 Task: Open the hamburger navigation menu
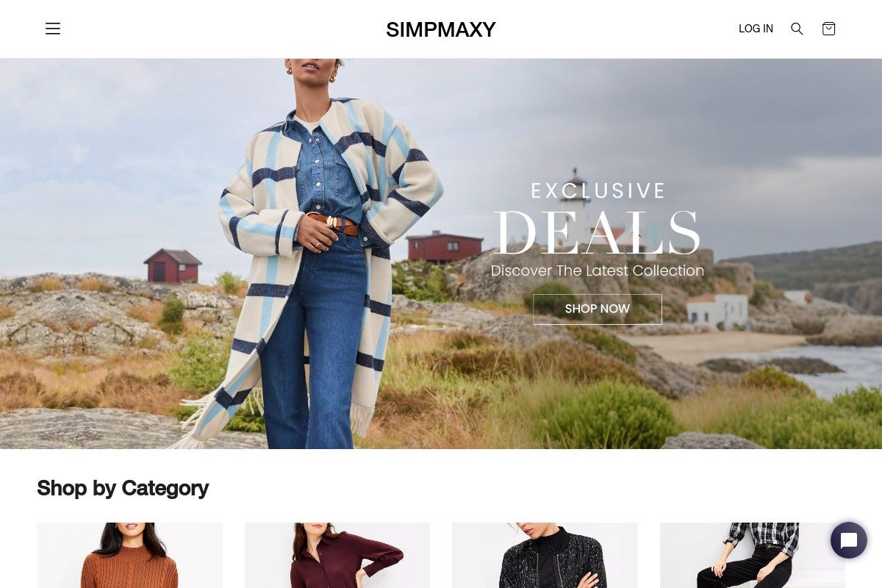(x=53, y=29)
